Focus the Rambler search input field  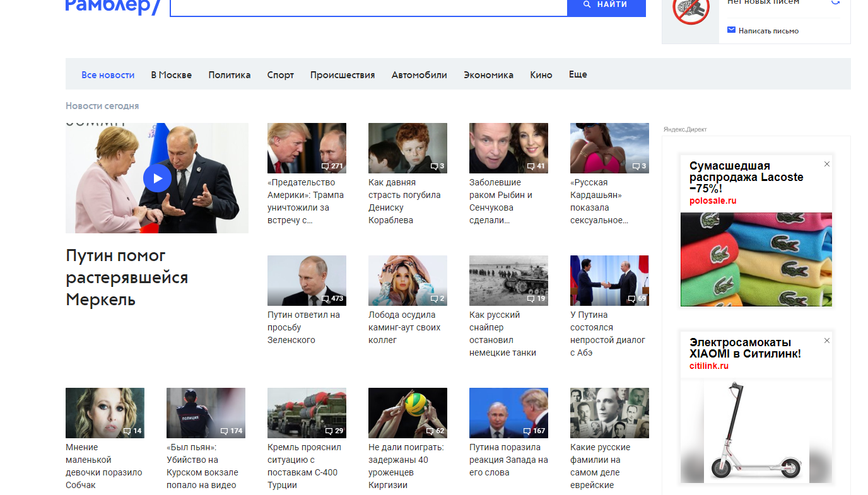click(x=369, y=7)
